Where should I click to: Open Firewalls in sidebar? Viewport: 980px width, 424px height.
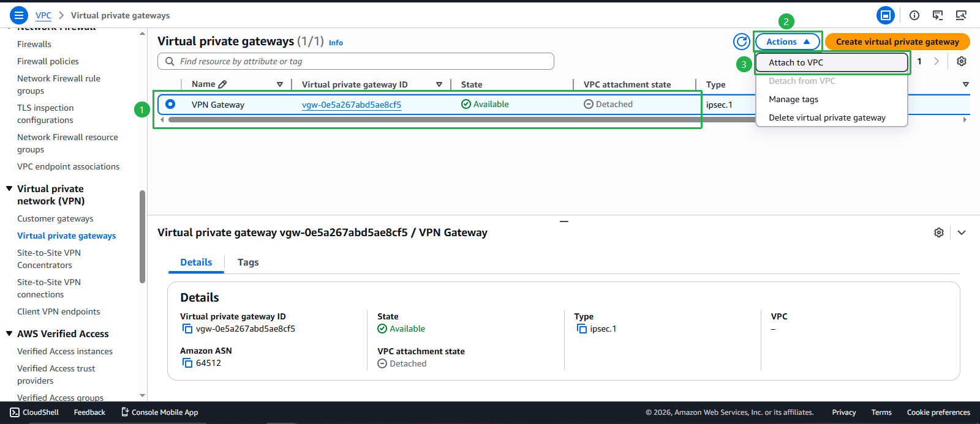[34, 44]
